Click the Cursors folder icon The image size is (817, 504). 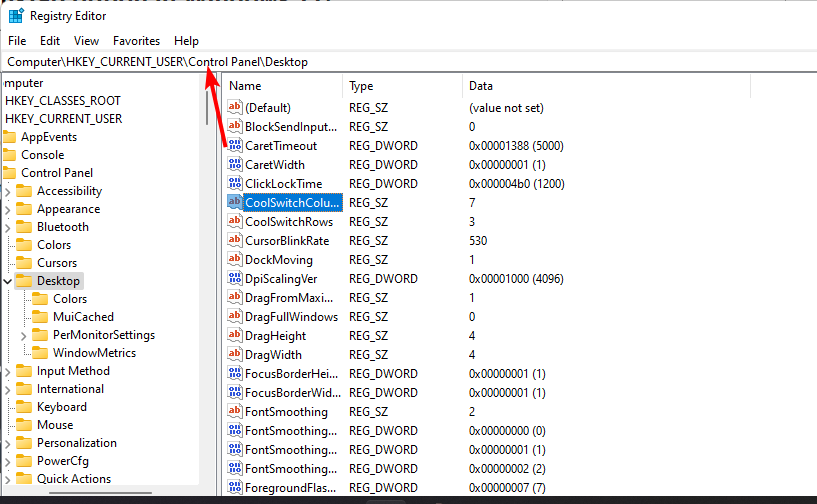(24, 263)
